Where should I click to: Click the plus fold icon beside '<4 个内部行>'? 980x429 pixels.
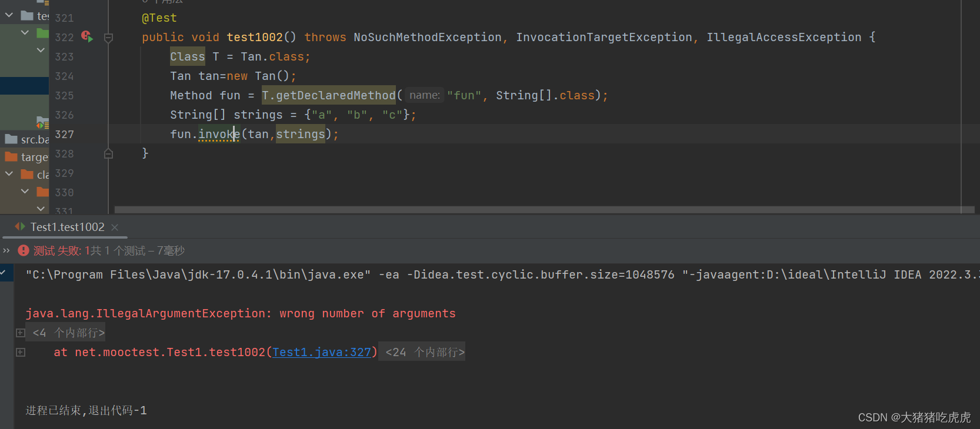click(21, 333)
